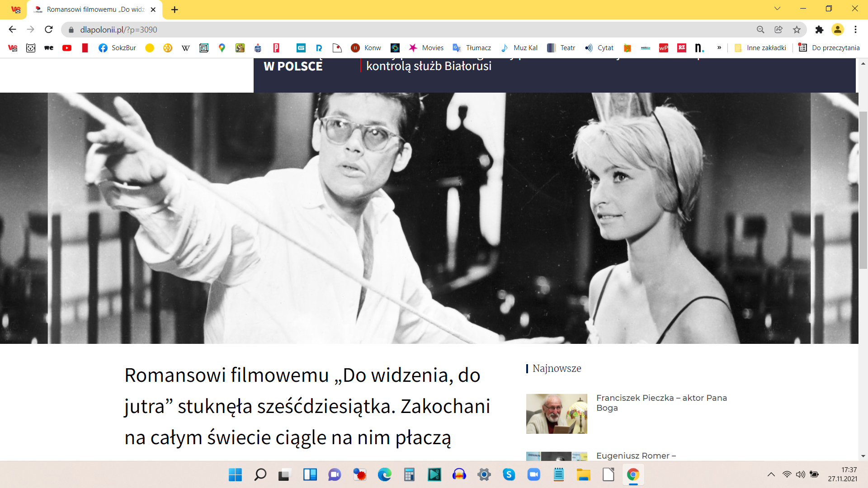Screen dimensions: 868x488
Task: Expand the hidden bookmarks chevron
Action: (x=719, y=48)
